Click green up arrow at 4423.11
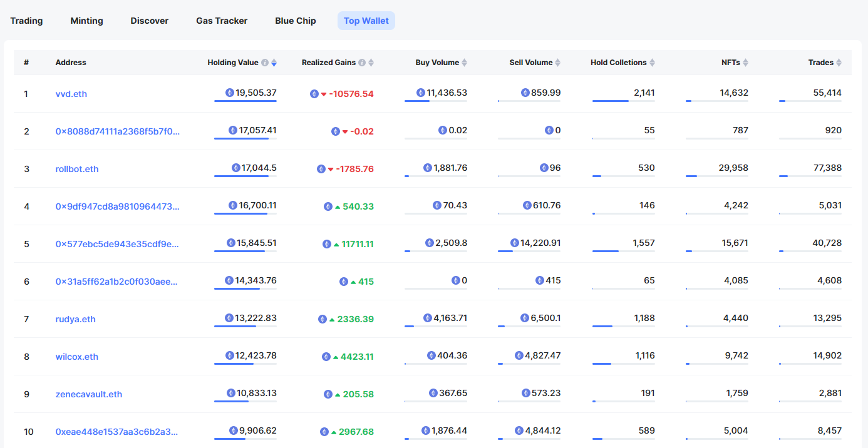The width and height of the screenshot is (868, 448). point(336,357)
